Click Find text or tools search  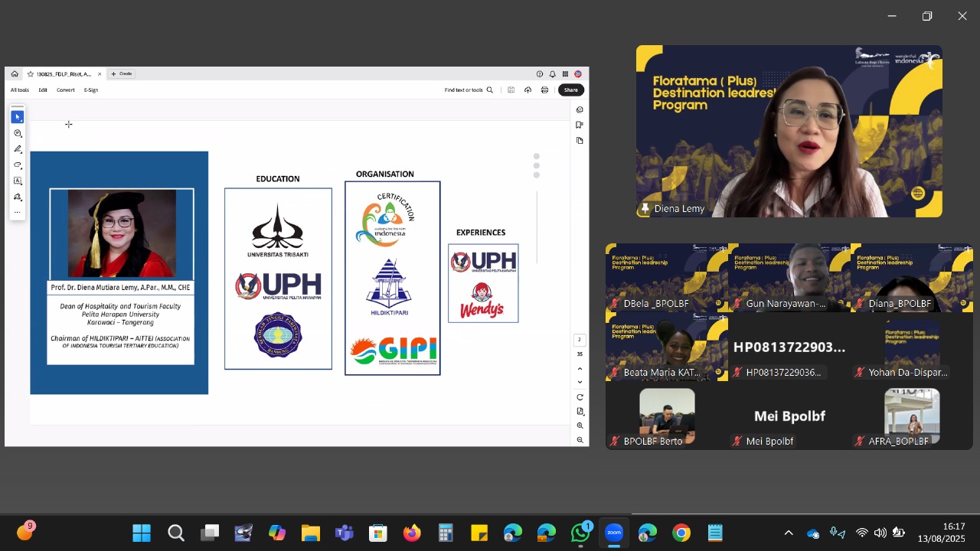[x=469, y=90]
